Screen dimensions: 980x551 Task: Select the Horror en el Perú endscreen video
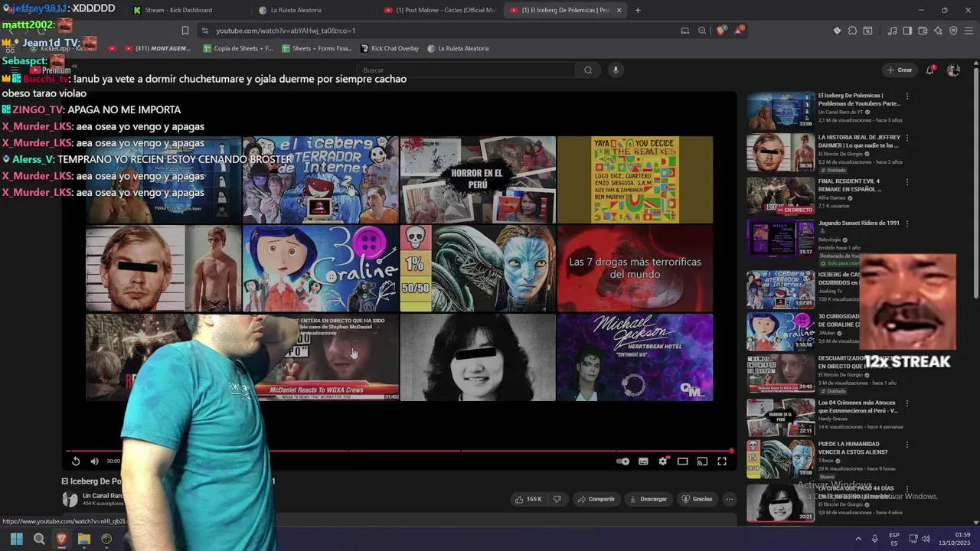[x=478, y=180]
